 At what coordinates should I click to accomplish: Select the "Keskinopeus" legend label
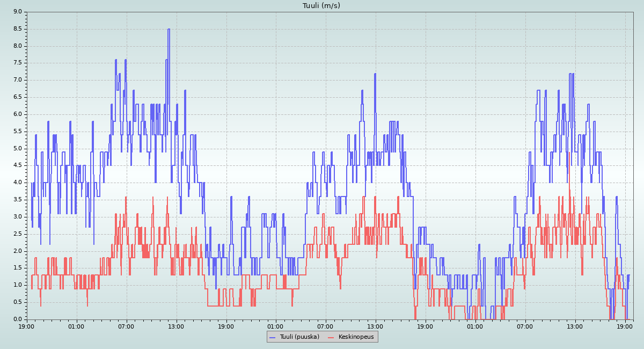[356, 337]
